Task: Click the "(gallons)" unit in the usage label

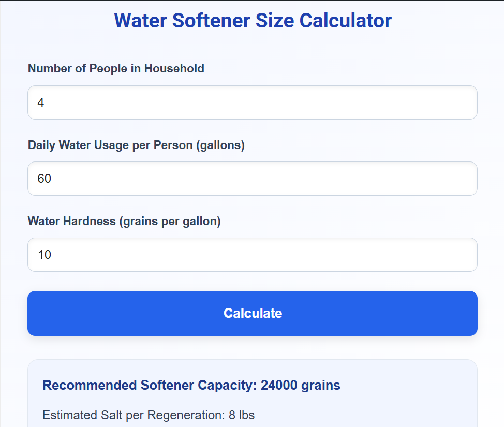Action: [x=220, y=145]
